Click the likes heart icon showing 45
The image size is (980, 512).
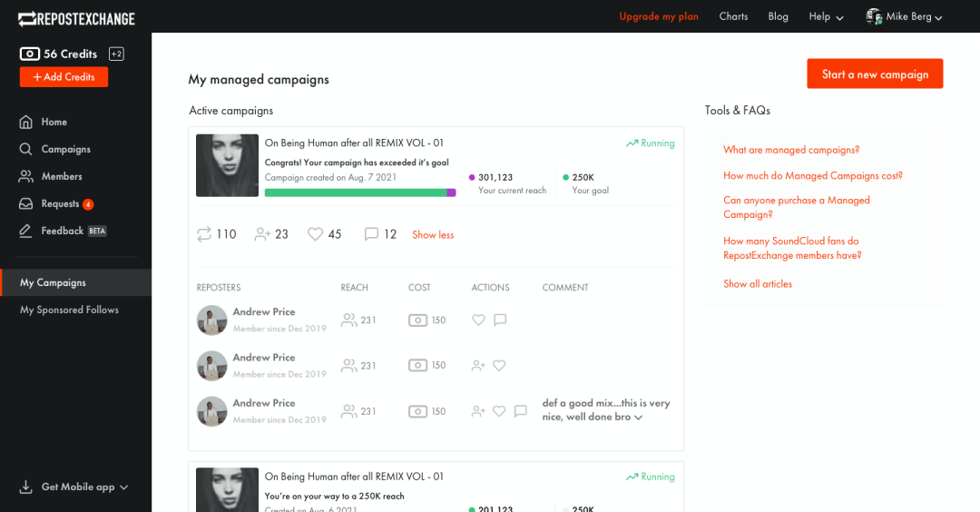tap(315, 234)
